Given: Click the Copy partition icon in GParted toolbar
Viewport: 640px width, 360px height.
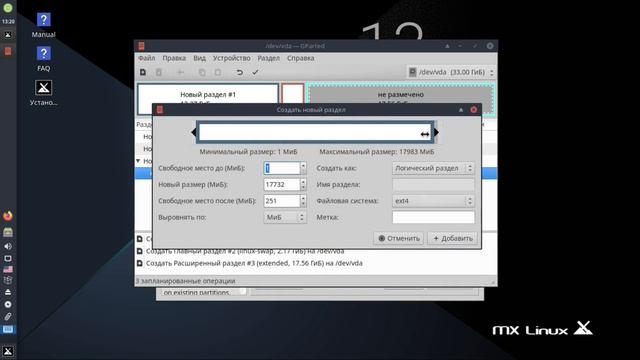Looking at the screenshot, I should coord(202,72).
